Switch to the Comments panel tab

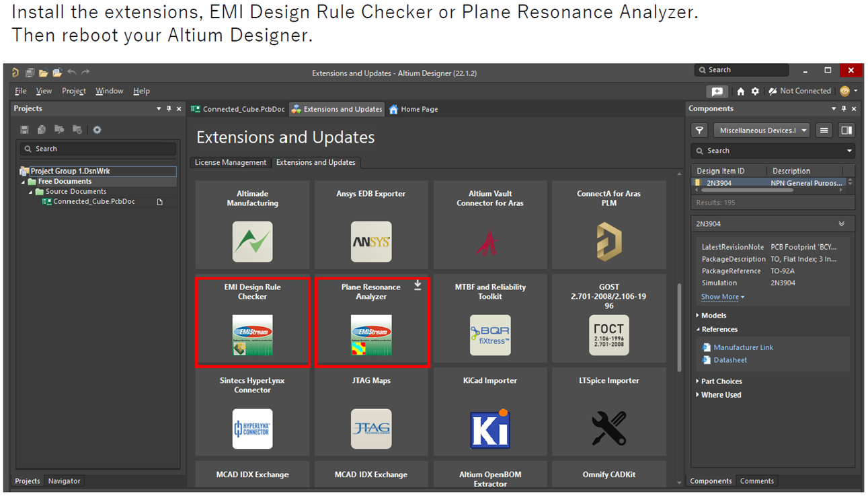pyautogui.click(x=757, y=481)
